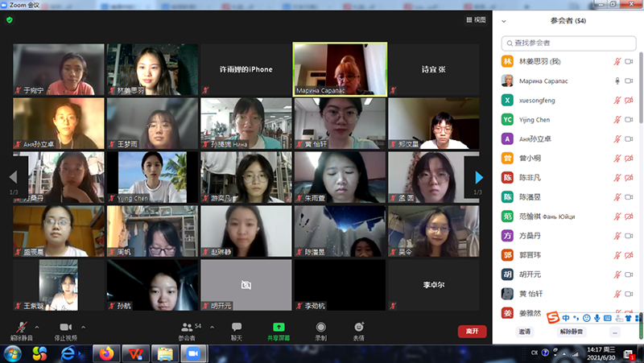Expand audio options arrow beside mute
Viewport: 644px width, 363px height.
point(37,326)
